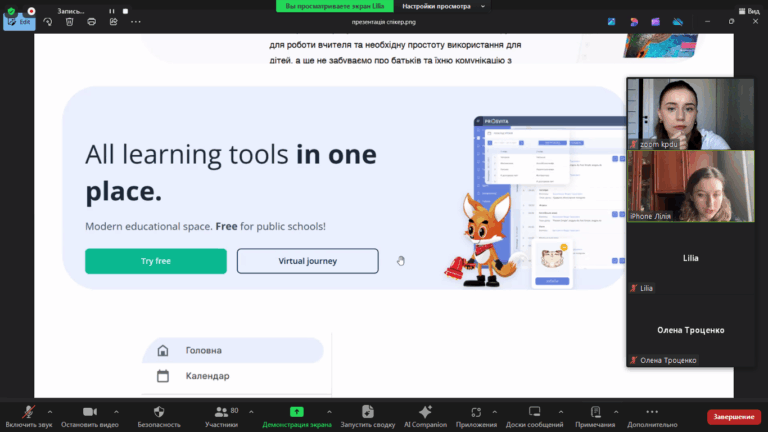Open Доски сообщений whiteboards
The image size is (768, 432).
click(x=534, y=417)
